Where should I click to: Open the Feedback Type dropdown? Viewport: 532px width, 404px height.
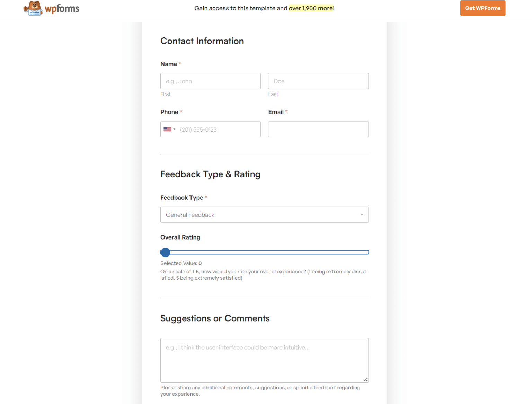coord(264,215)
